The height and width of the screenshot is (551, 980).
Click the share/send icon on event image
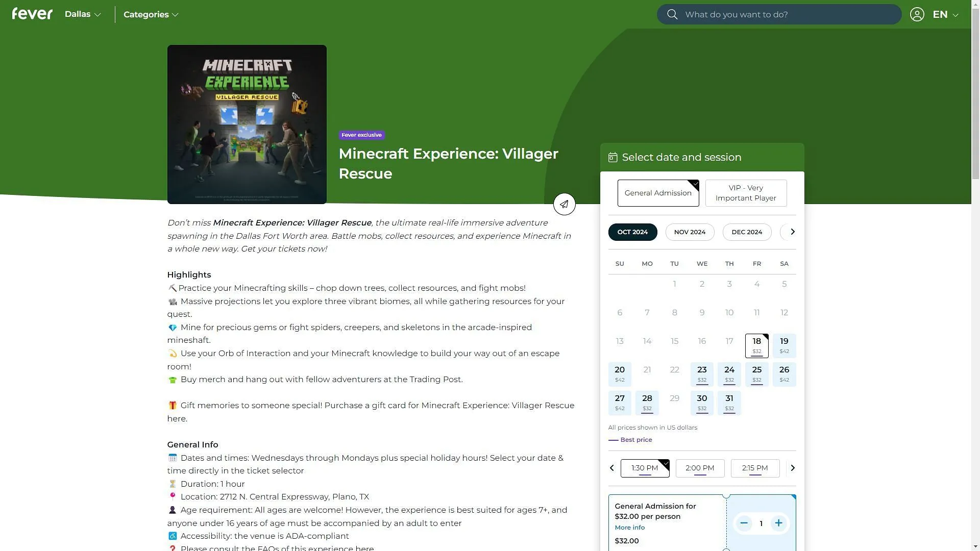tap(564, 204)
